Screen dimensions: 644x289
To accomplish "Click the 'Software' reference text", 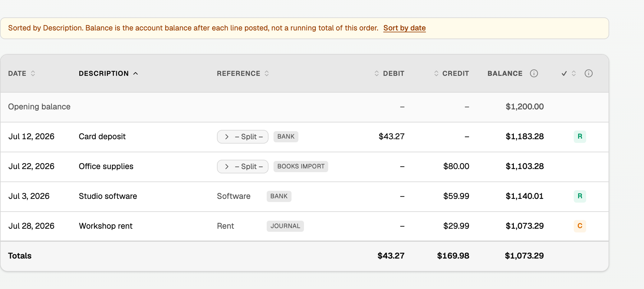I will coord(234,196).
